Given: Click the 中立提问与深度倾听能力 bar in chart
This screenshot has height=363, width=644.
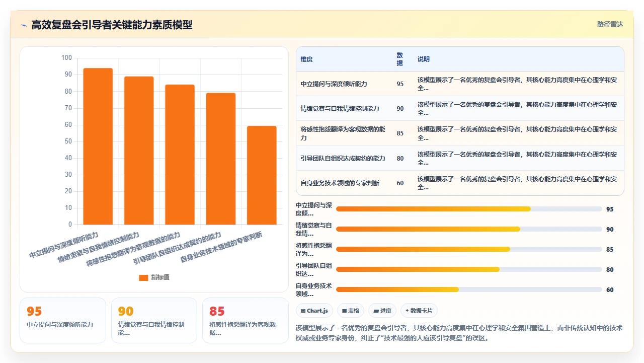Looking at the screenshot, I should click(x=98, y=146).
